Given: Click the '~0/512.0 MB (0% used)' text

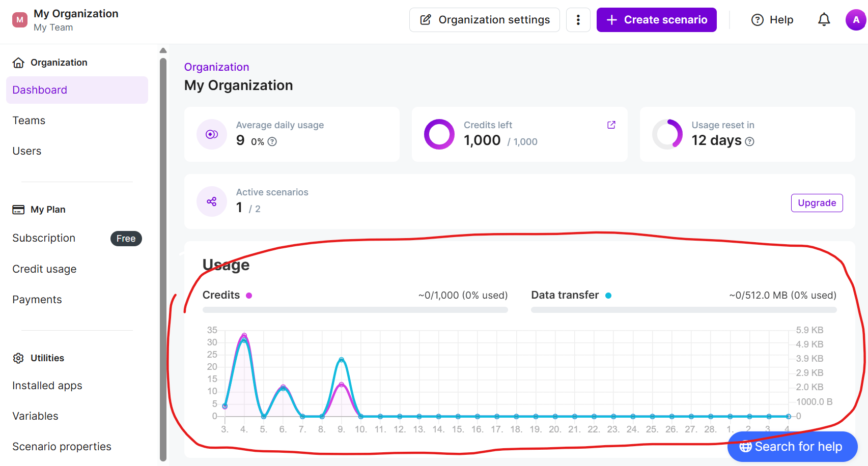Looking at the screenshot, I should (782, 296).
